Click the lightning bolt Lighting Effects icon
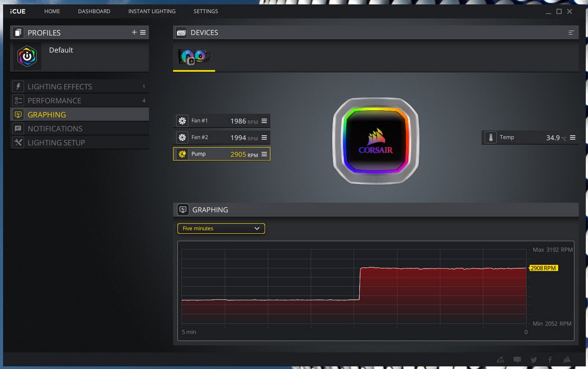The height and width of the screenshot is (369, 588). click(18, 86)
